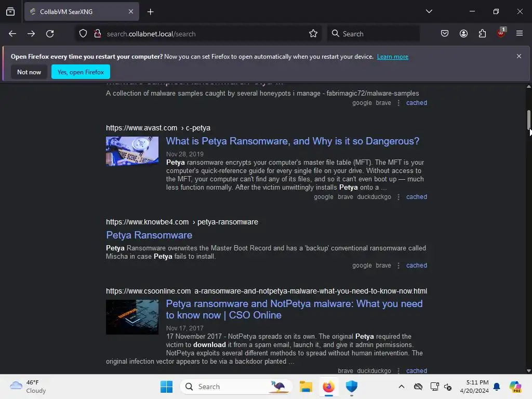Close the CollabVM SearXNG tab
The image size is (532, 399).
(x=131, y=11)
